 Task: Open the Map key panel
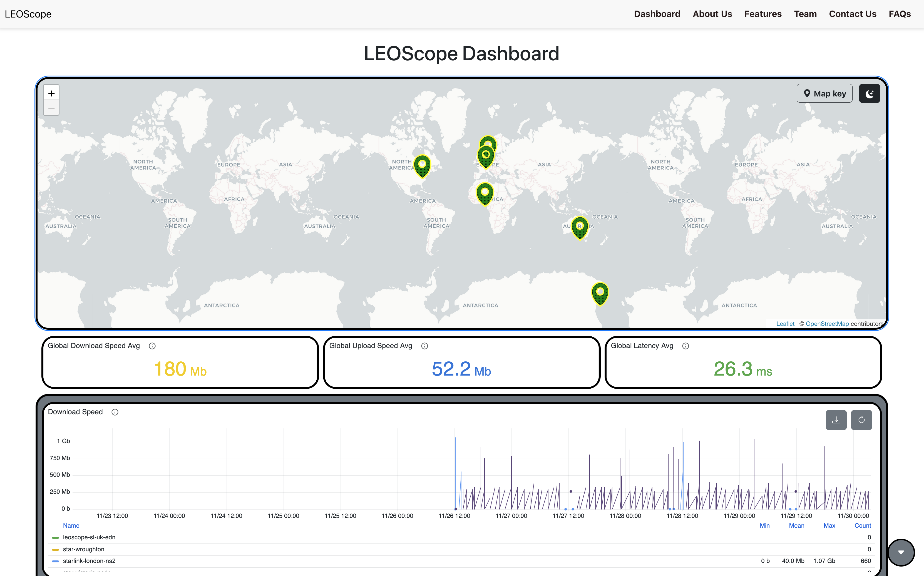(x=824, y=94)
